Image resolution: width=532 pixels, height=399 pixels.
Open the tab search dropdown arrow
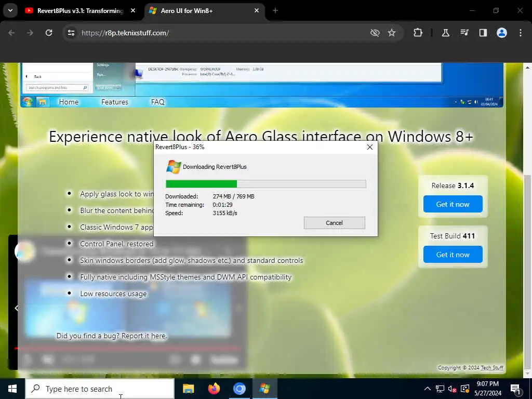[10, 10]
